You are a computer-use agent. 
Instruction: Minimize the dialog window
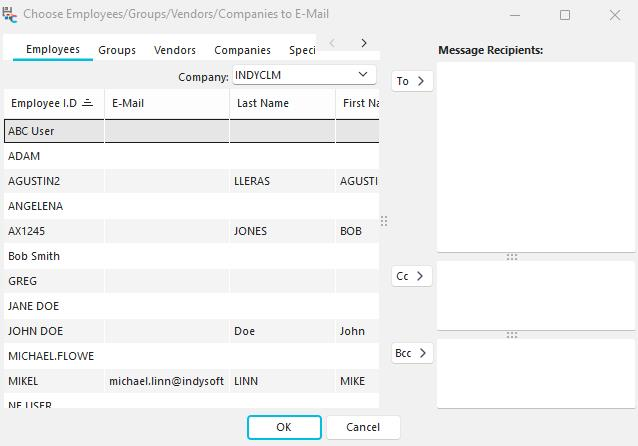pyautogui.click(x=515, y=15)
